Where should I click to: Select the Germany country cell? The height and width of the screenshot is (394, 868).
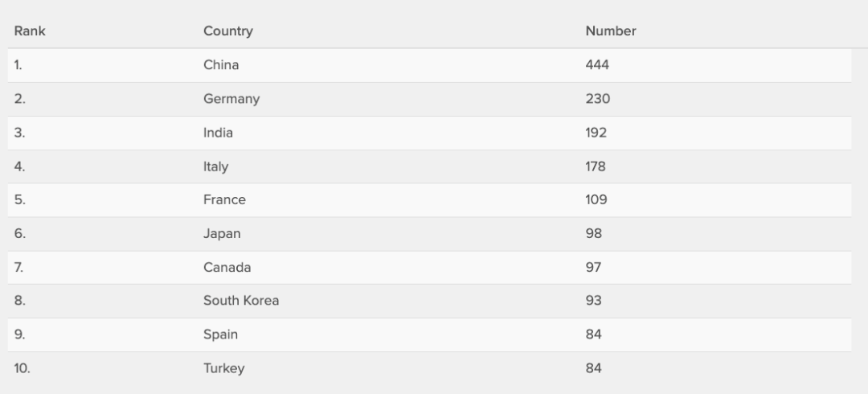(231, 99)
